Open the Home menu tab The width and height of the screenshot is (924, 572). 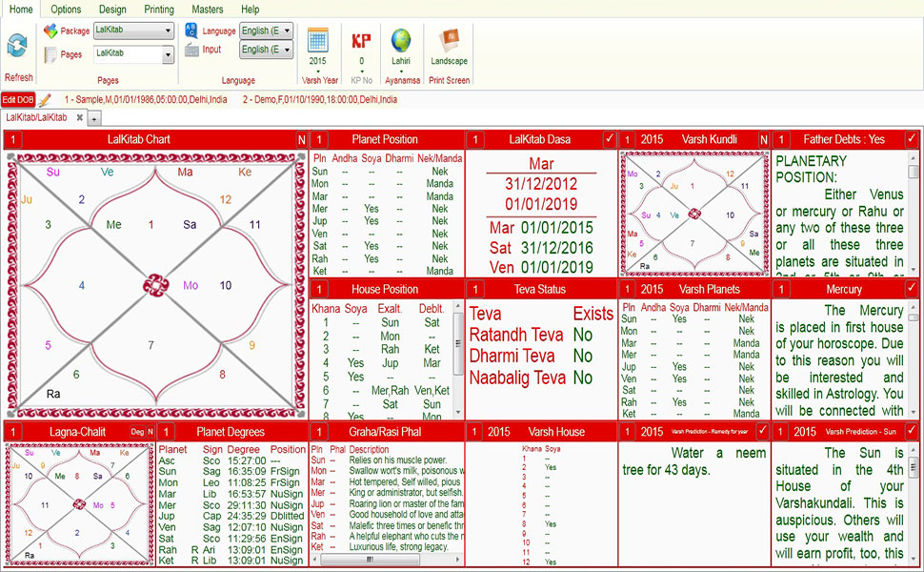[x=21, y=10]
